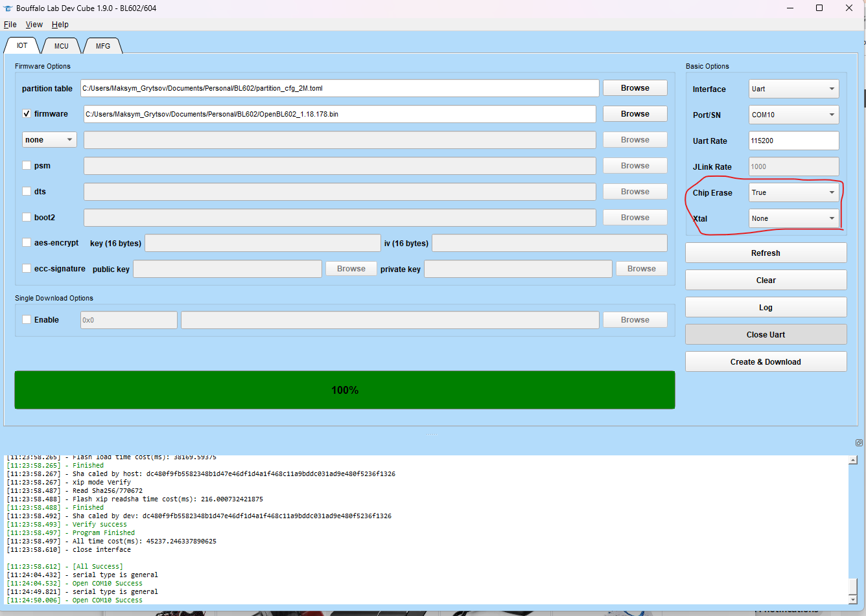Viewport: 866px width, 616px height.
Task: Click the 'Basic Options' group label
Action: tap(707, 66)
